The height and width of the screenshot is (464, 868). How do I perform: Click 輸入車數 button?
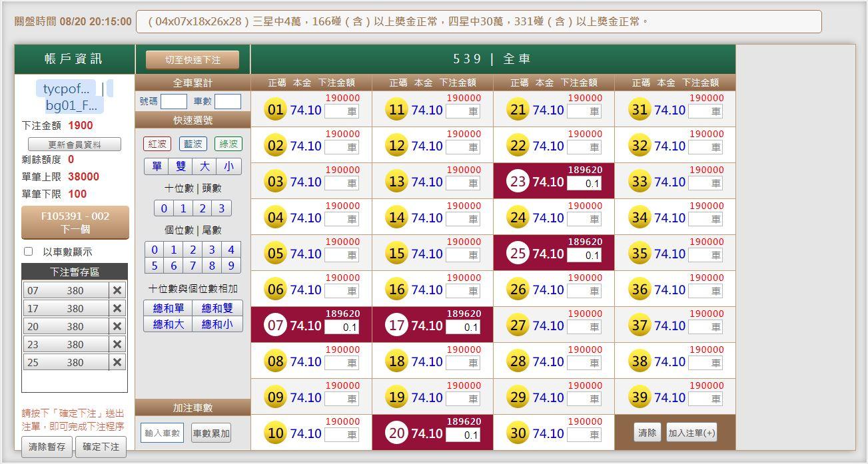162,433
